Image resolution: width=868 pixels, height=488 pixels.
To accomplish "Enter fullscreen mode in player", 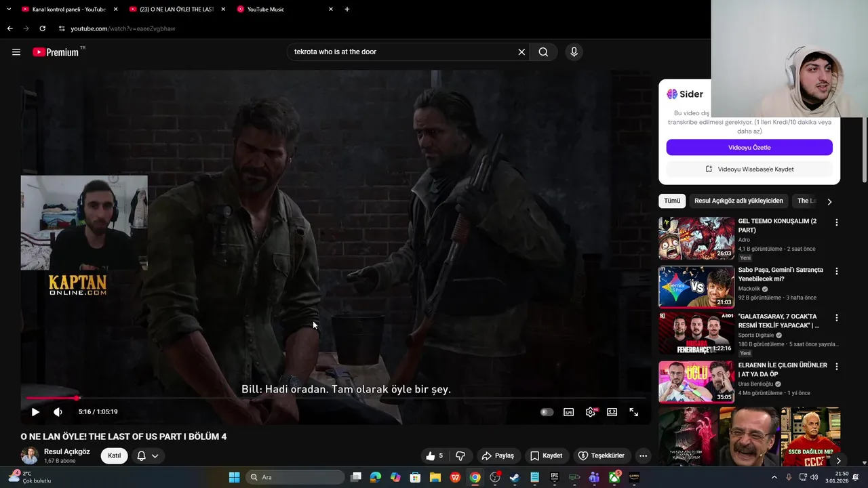I will click(x=633, y=411).
